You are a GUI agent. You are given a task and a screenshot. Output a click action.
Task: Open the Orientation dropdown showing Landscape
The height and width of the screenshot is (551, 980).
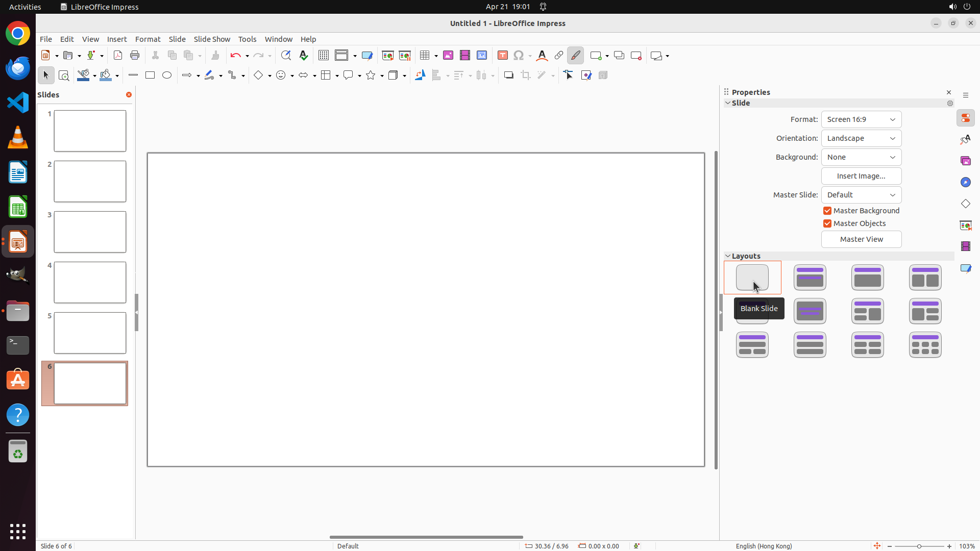pos(861,138)
